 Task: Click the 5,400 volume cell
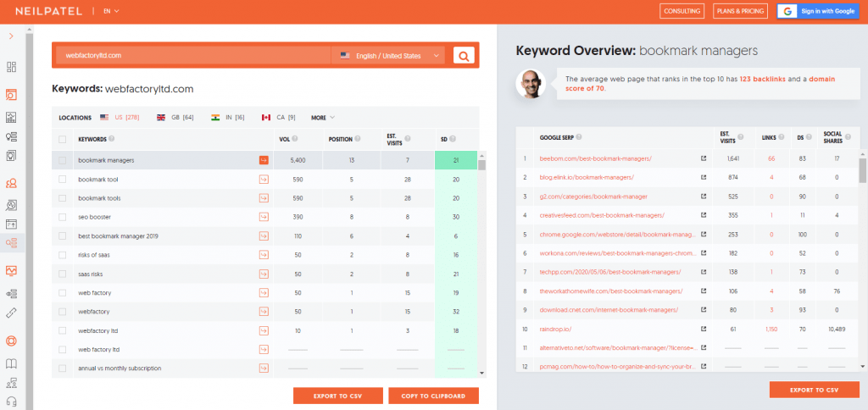point(298,160)
